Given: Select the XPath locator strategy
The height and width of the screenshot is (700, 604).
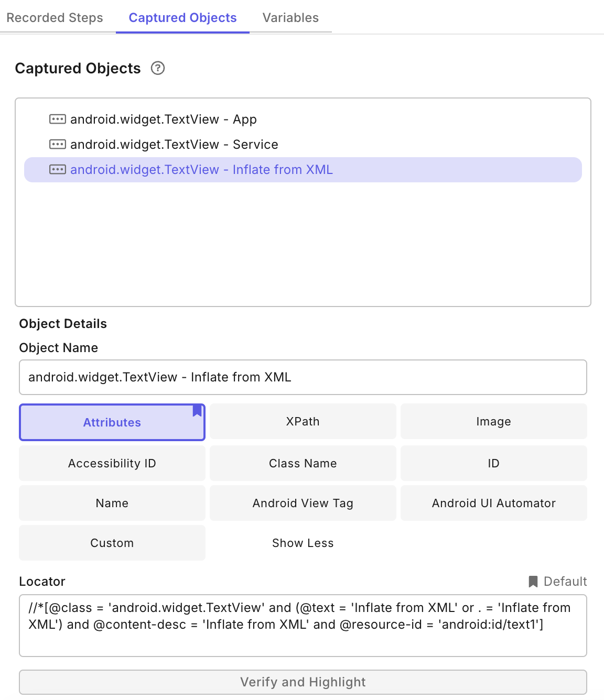Looking at the screenshot, I should [x=303, y=421].
